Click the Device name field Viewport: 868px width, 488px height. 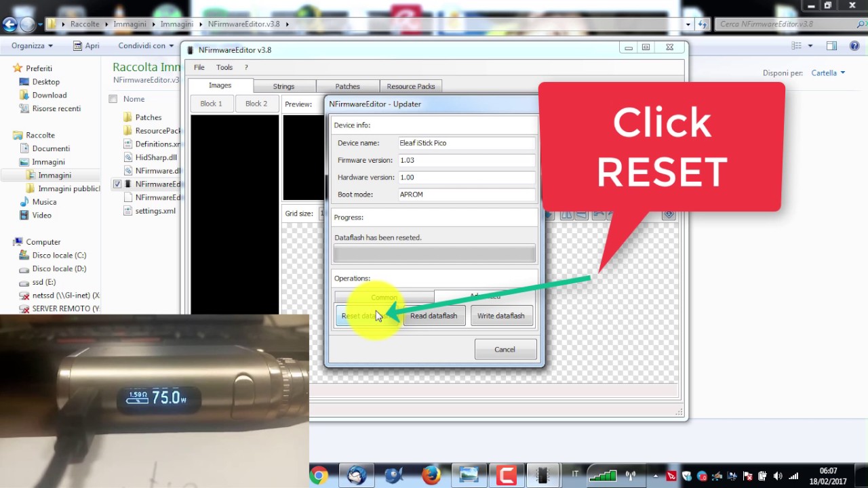coord(467,143)
